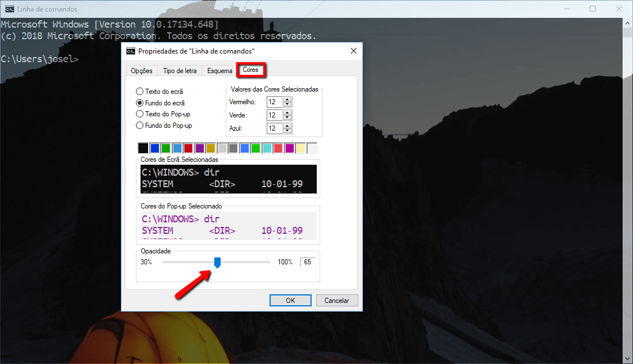Select 'Texto do Pop-up' radio option
The height and width of the screenshot is (364, 633).
tap(139, 114)
